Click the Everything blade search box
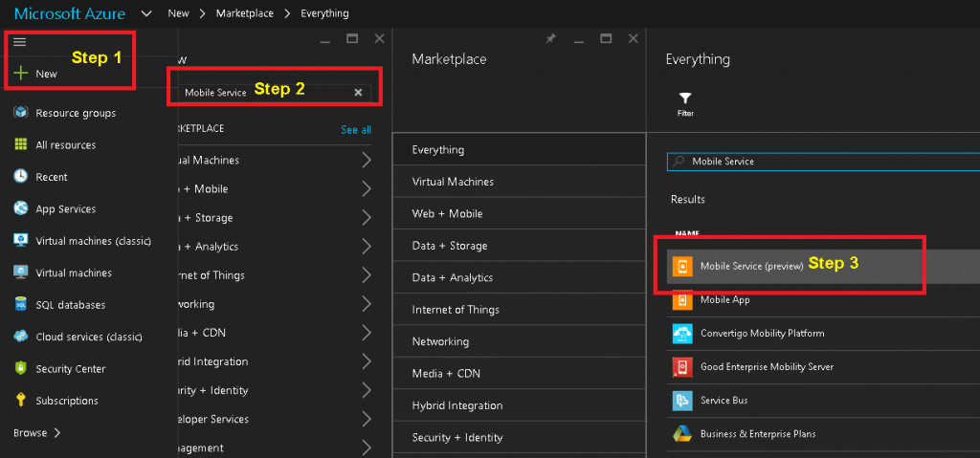The image size is (980, 458). tap(823, 162)
